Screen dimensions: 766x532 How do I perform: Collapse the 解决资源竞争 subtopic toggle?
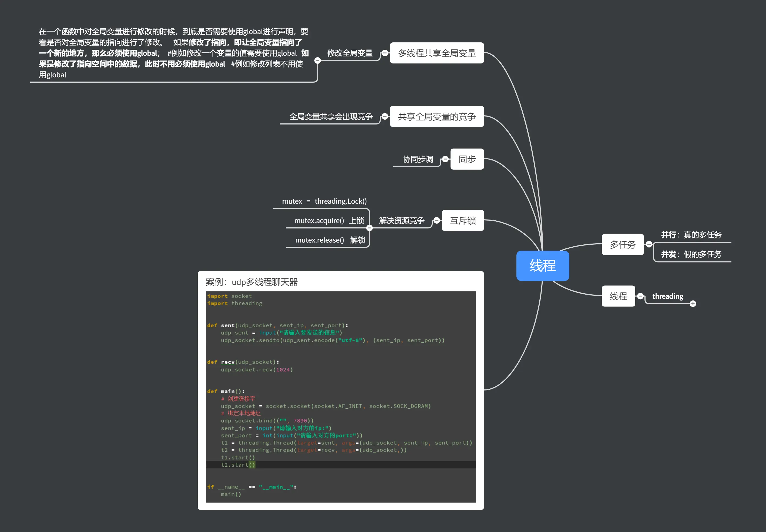pos(369,228)
